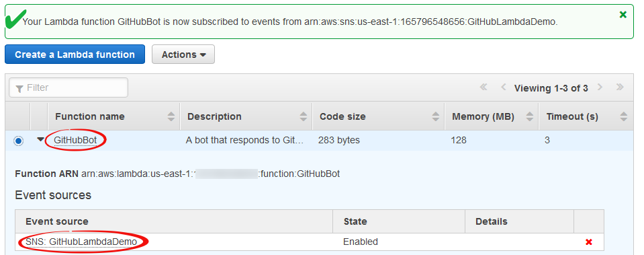This screenshot has height=255, width=644.
Task: Sort table by Code size
Action: (x=436, y=116)
